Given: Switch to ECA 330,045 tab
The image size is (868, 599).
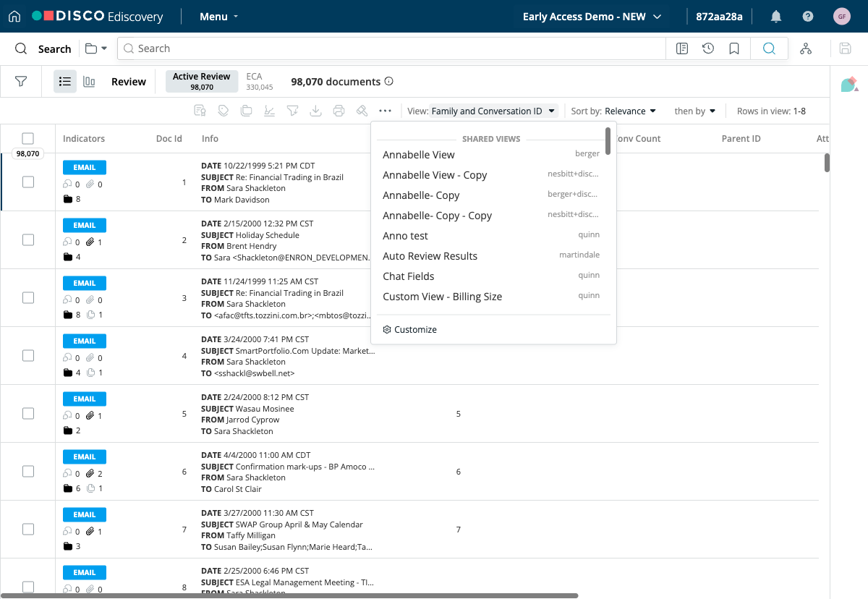Looking at the screenshot, I should coord(260,82).
